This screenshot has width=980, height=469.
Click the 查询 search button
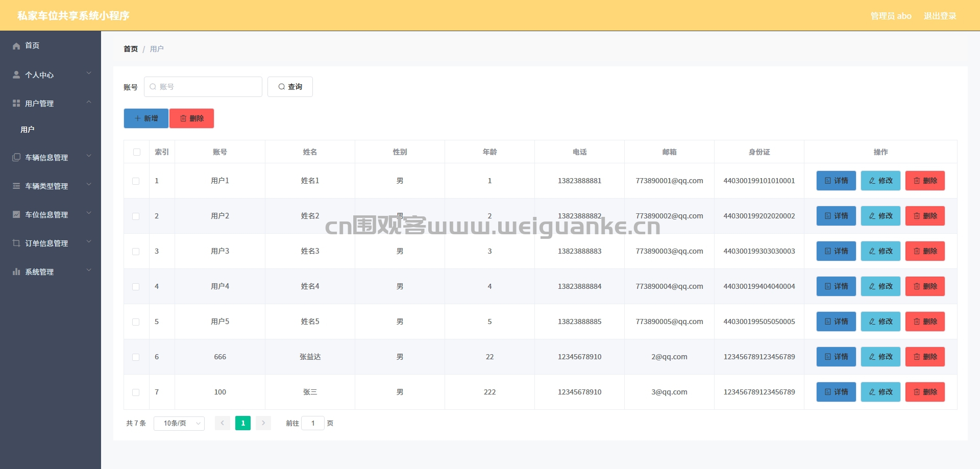(290, 87)
